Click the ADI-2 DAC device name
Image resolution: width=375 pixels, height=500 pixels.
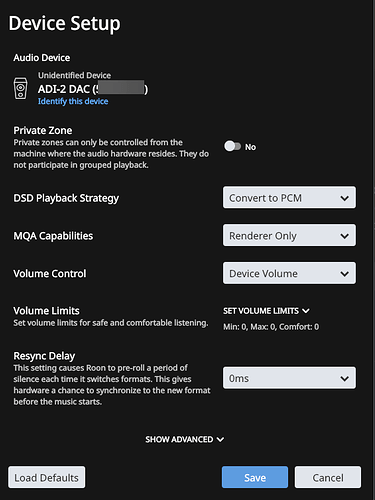tap(93, 89)
